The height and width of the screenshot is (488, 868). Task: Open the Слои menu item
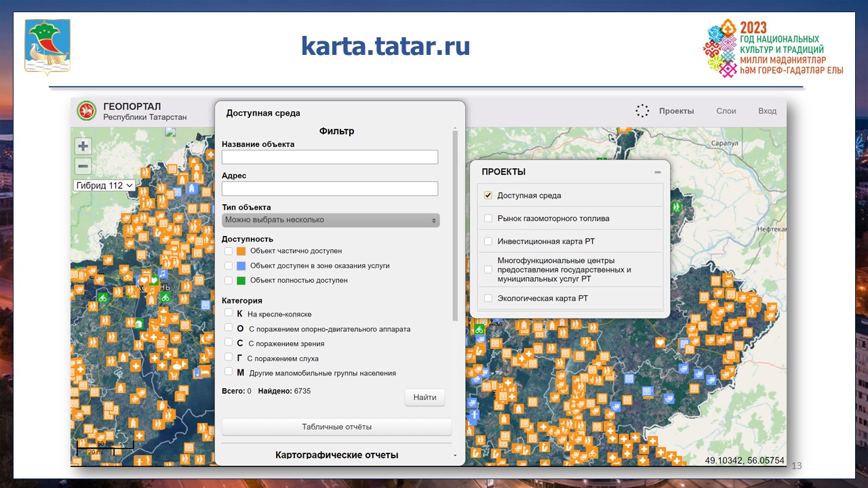[x=726, y=111]
